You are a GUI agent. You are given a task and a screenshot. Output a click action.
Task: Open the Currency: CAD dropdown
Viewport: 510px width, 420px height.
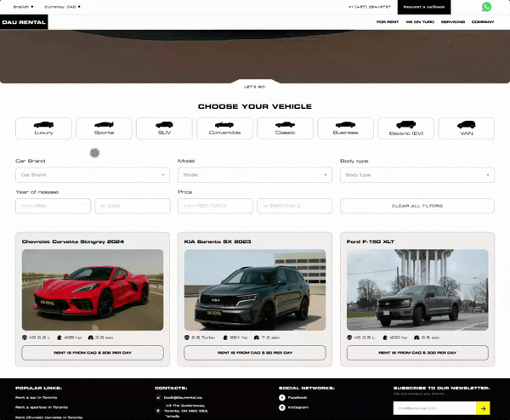click(x=62, y=7)
